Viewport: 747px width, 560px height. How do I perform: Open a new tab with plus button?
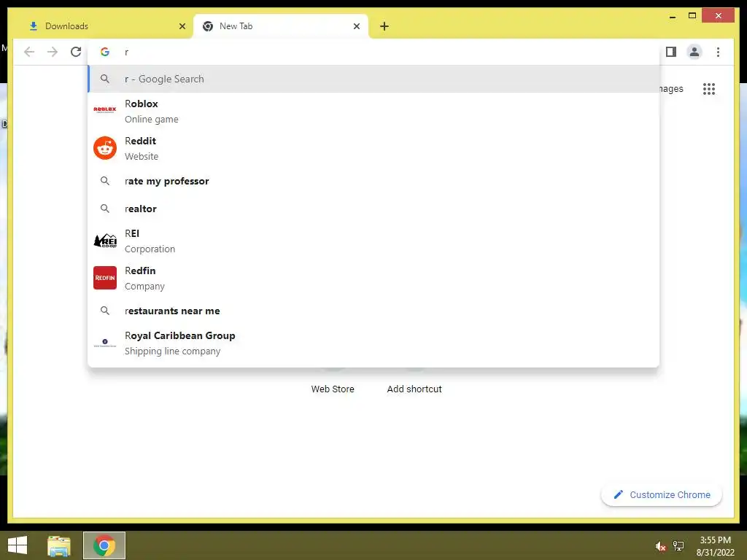pos(384,26)
